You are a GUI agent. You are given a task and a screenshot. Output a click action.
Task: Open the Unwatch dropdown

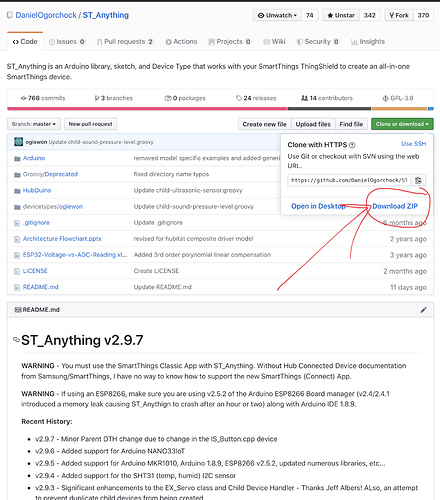click(277, 15)
